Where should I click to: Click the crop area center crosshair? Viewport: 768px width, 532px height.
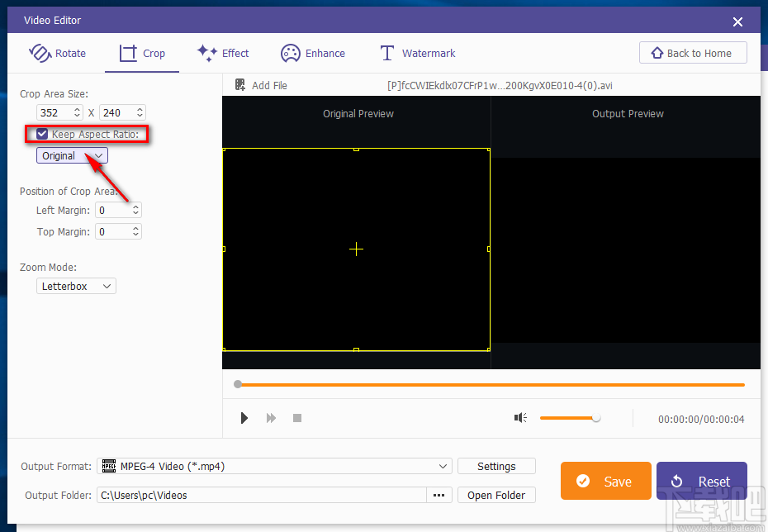[356, 249]
